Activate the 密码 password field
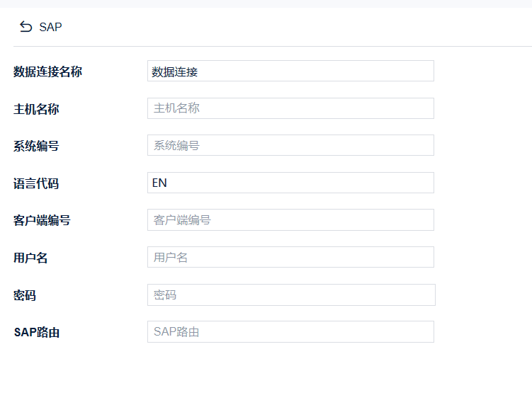This screenshot has height=417, width=532. (291, 295)
